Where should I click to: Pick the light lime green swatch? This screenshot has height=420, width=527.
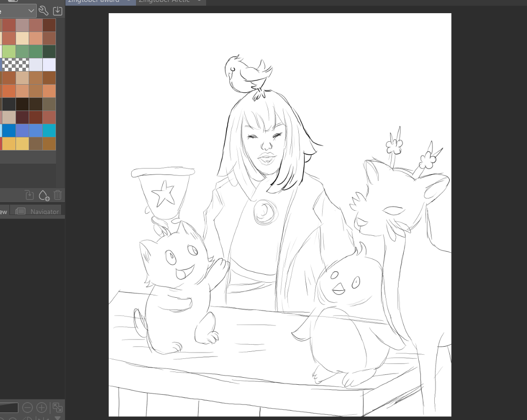coord(9,51)
